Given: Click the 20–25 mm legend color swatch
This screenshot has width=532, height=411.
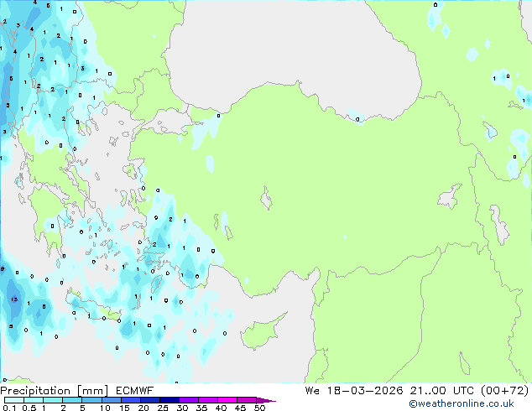Looking at the screenshot, I should click(149, 400).
